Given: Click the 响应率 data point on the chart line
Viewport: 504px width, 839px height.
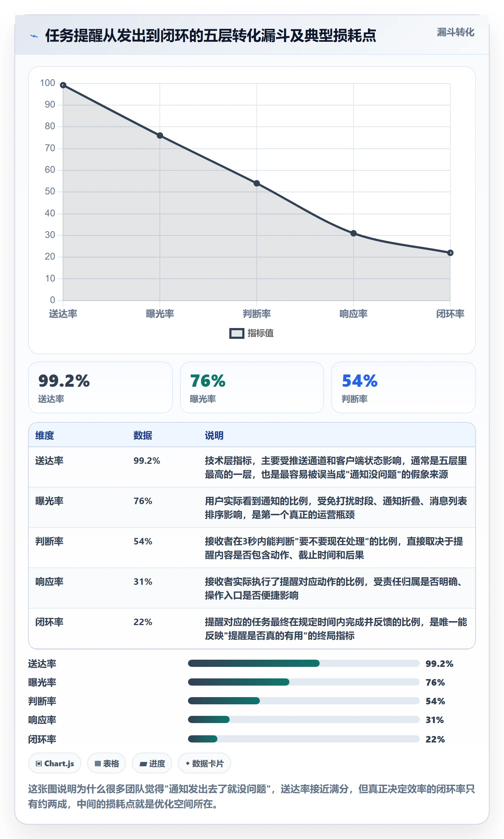Looking at the screenshot, I should tap(354, 233).
